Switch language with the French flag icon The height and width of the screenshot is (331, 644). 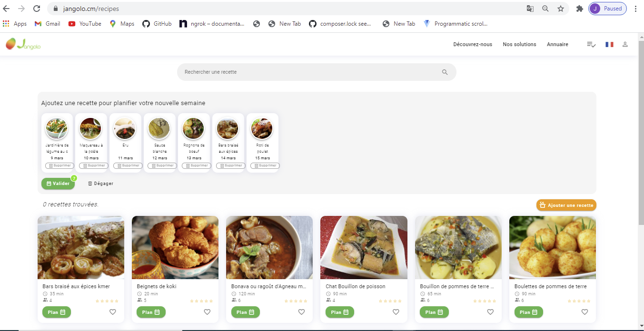point(609,44)
